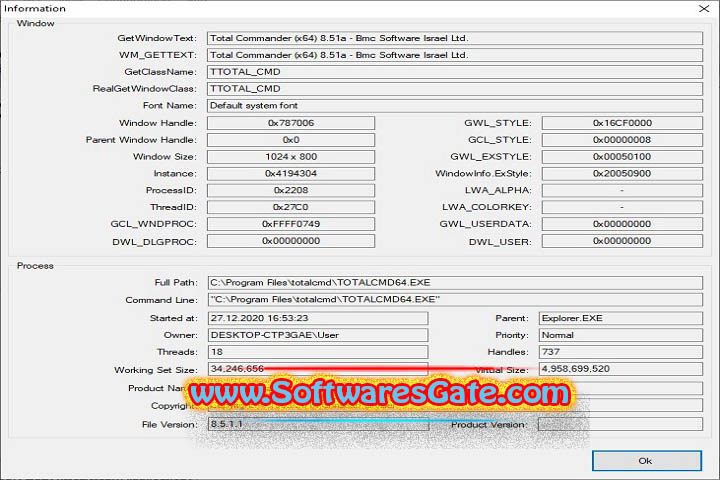Click the LWA_ALPHA value field

(622, 190)
